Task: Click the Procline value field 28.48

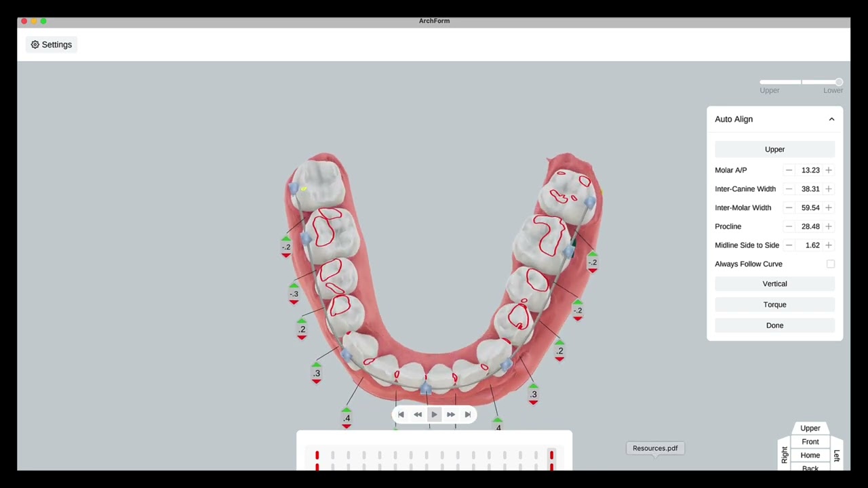Action: point(810,226)
